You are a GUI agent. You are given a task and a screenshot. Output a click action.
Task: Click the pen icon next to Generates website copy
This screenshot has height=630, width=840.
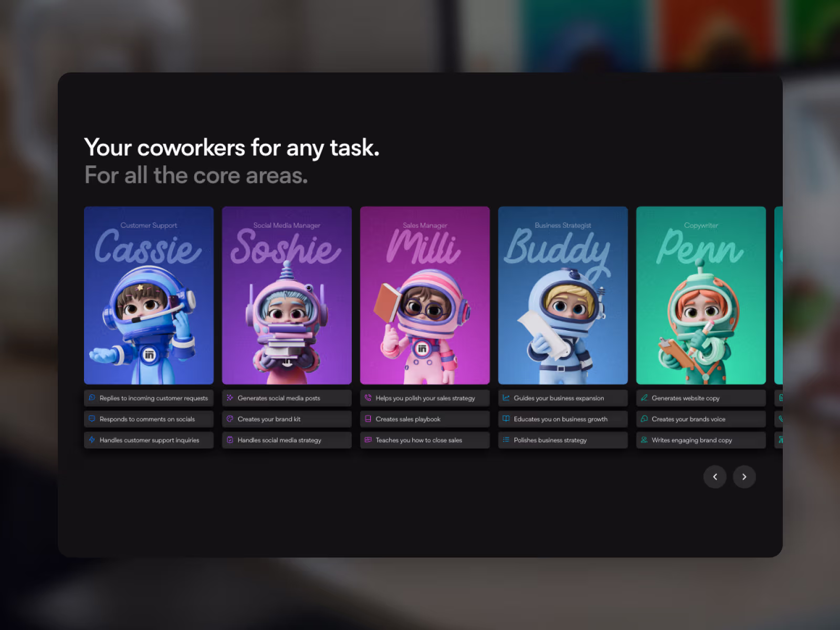coord(644,398)
